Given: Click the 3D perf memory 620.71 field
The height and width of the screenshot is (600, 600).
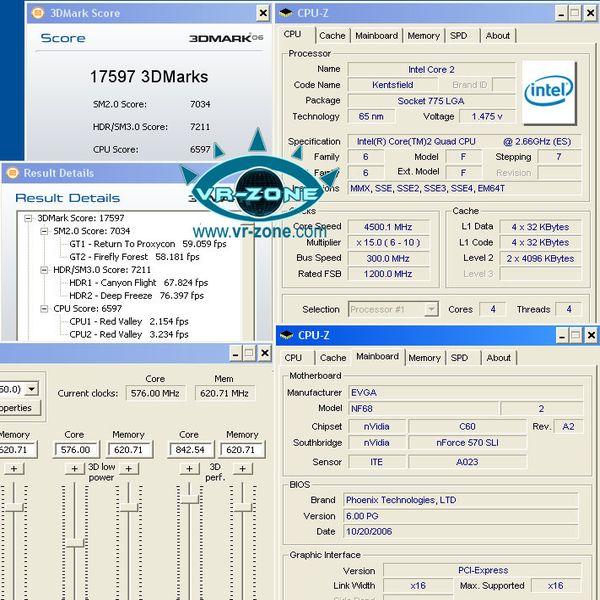Looking at the screenshot, I should [x=241, y=450].
